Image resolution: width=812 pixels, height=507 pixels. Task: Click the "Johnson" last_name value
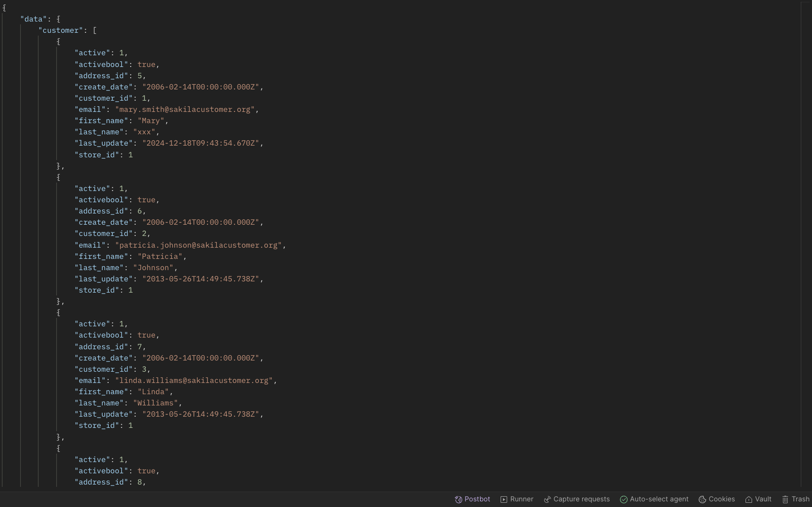[x=153, y=268]
